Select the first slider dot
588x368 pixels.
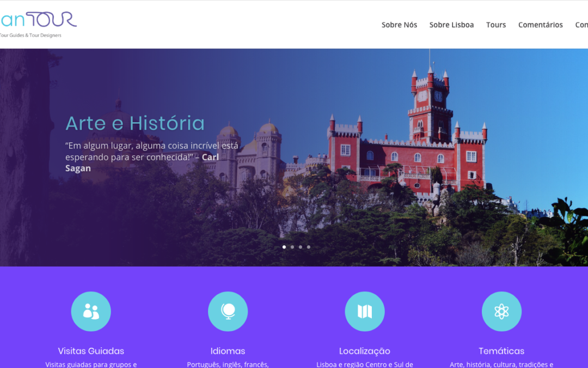coord(284,247)
